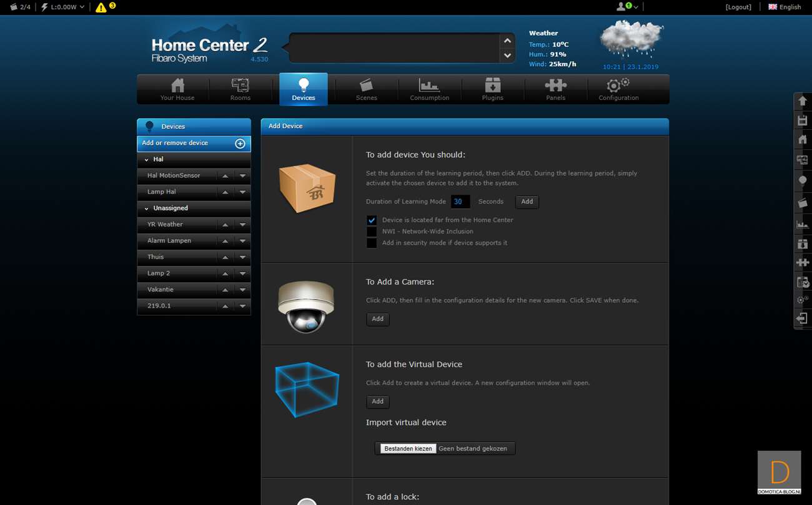Image resolution: width=812 pixels, height=505 pixels.
Task: Click the plus icon beside Add or remove device
Action: pyautogui.click(x=240, y=144)
